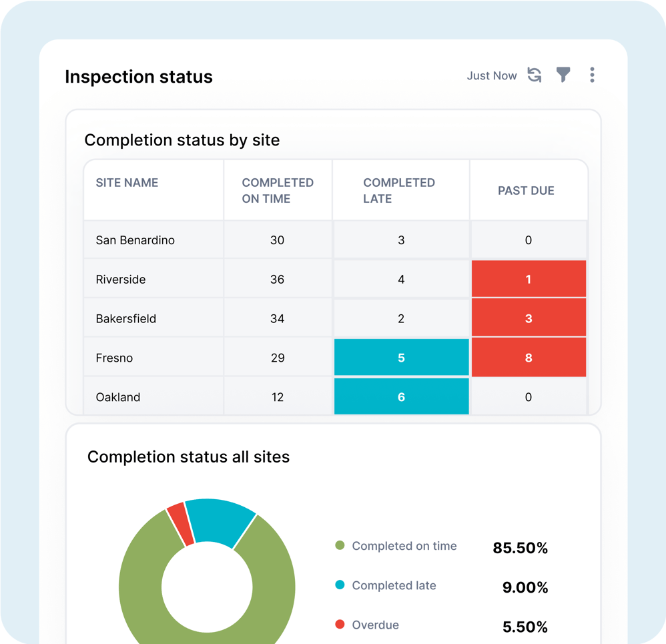Click the red Overdue legend dot
666x644 pixels.
[340, 625]
